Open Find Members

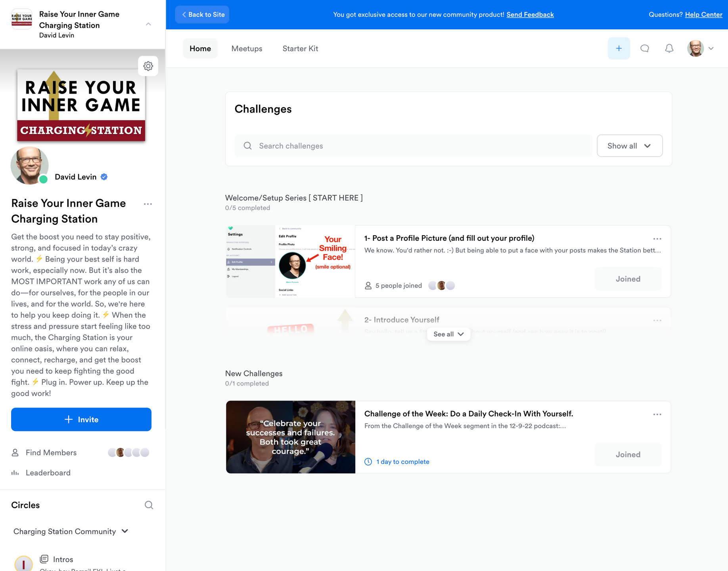coord(51,452)
